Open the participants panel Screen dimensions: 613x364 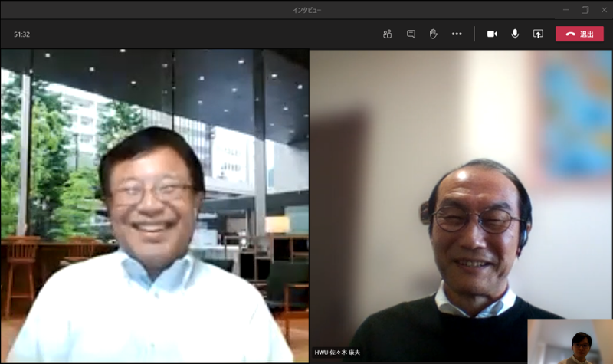[388, 34]
